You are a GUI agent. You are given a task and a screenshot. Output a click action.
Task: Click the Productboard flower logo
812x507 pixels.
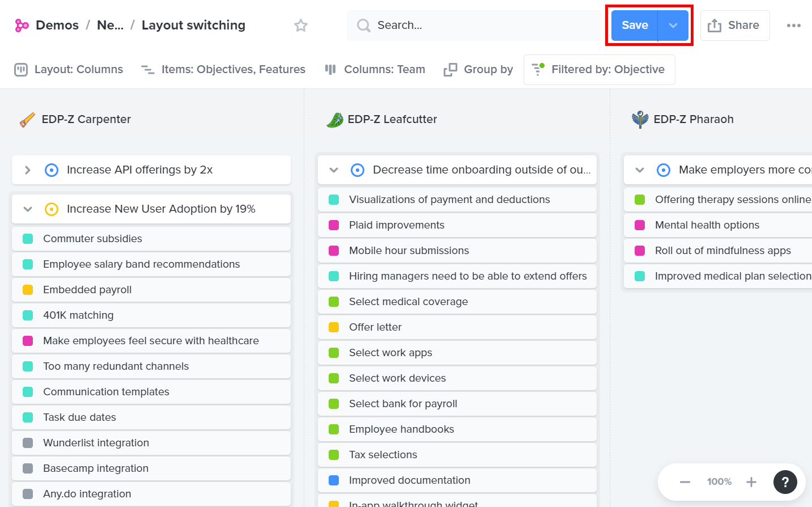tap(22, 25)
